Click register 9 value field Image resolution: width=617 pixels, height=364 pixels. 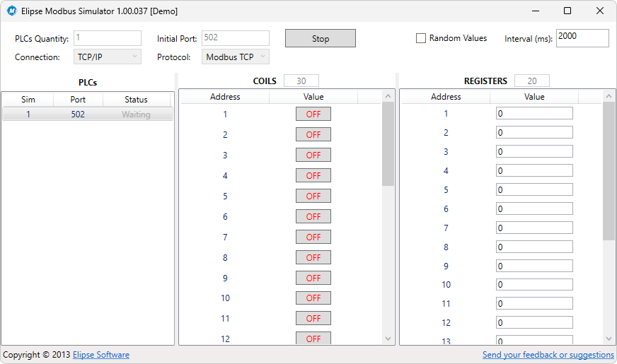[x=534, y=266]
